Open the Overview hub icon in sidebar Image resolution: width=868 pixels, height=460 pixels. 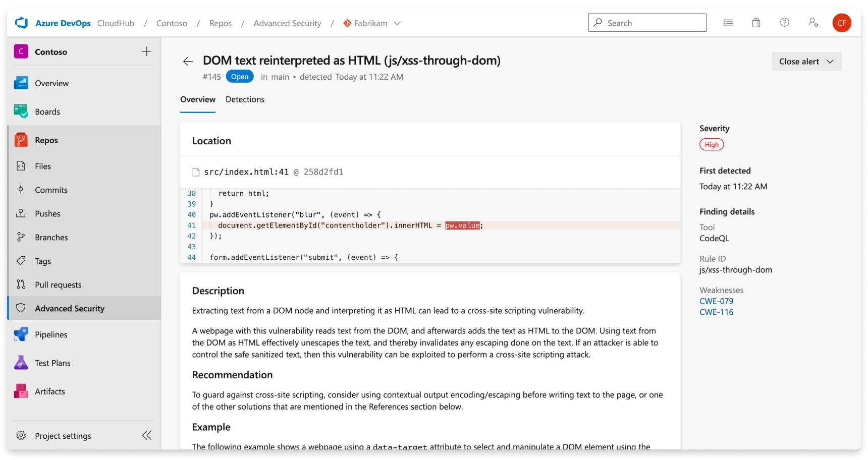[x=21, y=83]
